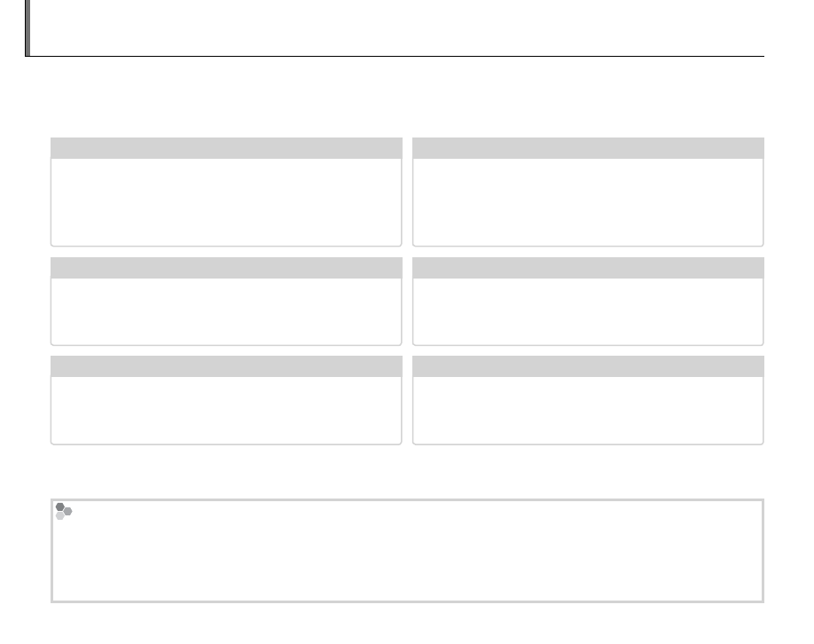Click inside the middle-left panel's white body

[226, 310]
